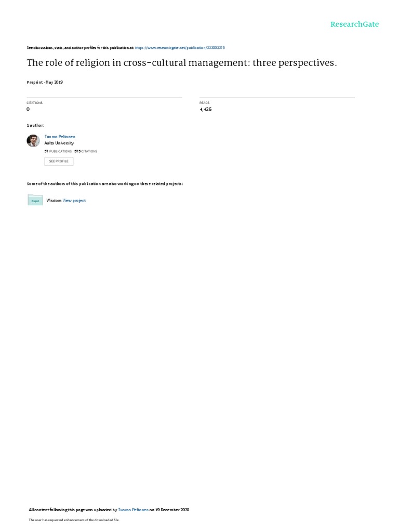Image resolution: width=399 pixels, height=532 pixels.
Task: Open the Tuomo Peltonen author name link
Action: [x=60, y=137]
